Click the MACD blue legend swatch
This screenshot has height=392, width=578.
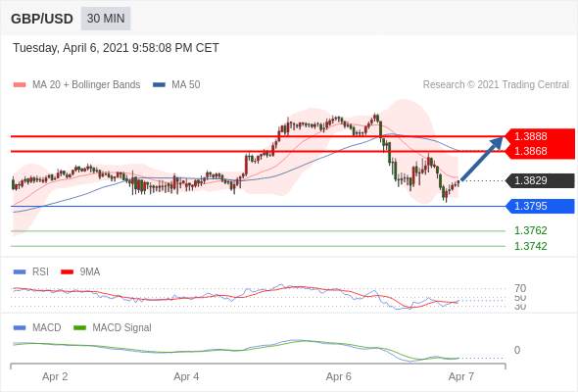click(20, 327)
